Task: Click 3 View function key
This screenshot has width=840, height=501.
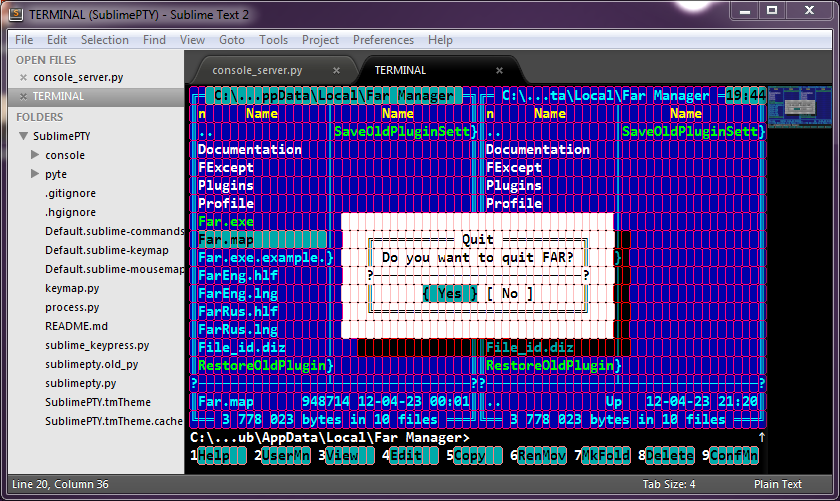Action: pyautogui.click(x=346, y=455)
